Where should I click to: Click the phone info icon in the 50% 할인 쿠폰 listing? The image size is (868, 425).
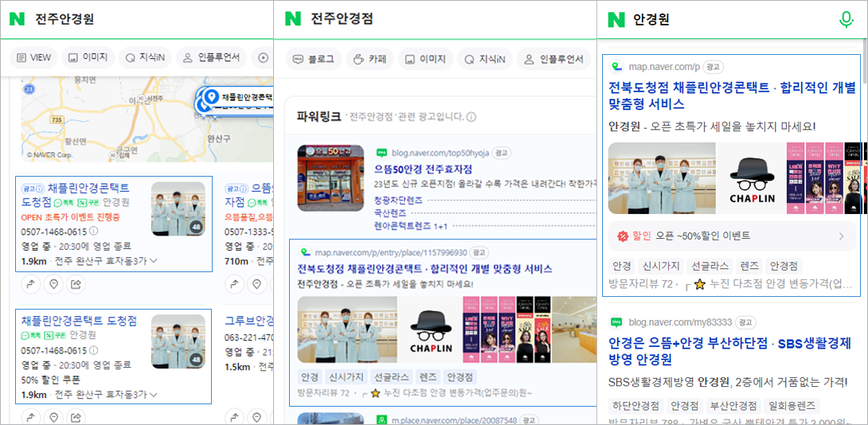(93, 350)
